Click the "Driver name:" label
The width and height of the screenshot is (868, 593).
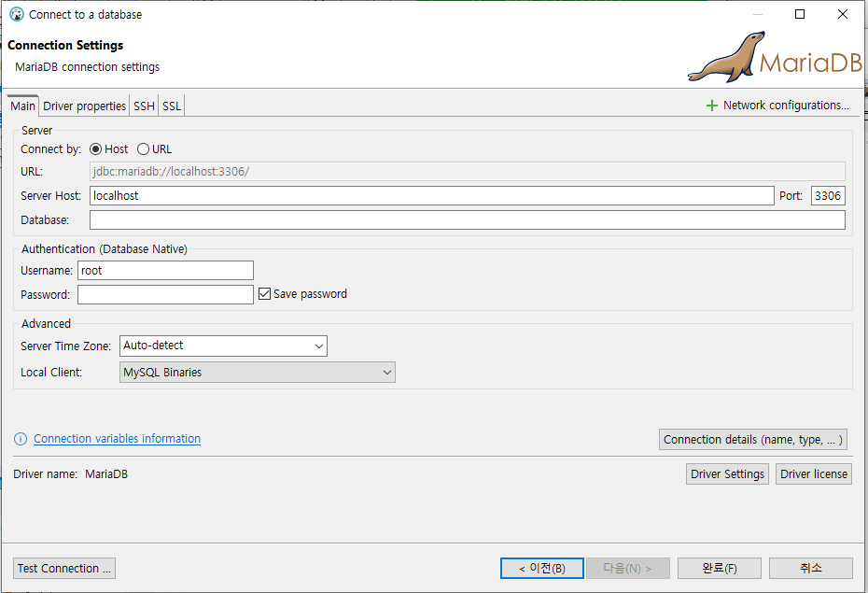(x=46, y=474)
